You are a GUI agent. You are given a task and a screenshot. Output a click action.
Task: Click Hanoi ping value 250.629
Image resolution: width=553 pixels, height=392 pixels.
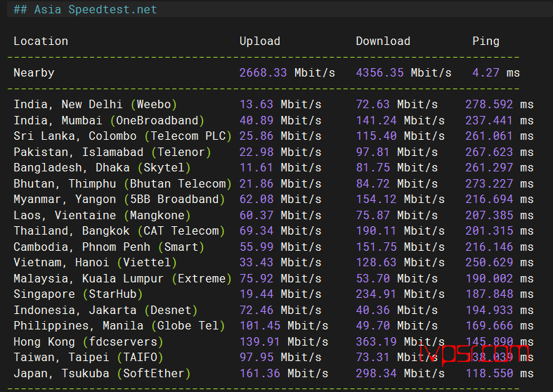489,263
